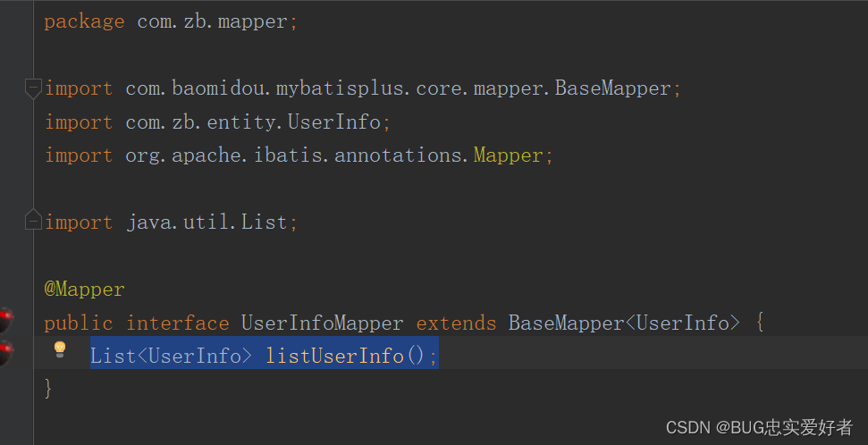
Task: Click UserInfo in com.zb.entity import
Action: pos(333,122)
